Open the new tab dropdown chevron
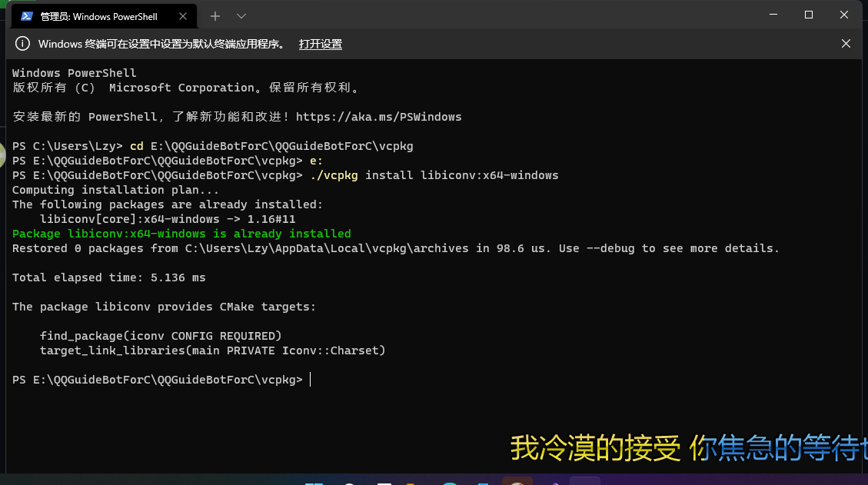The width and height of the screenshot is (868, 485). [x=241, y=15]
